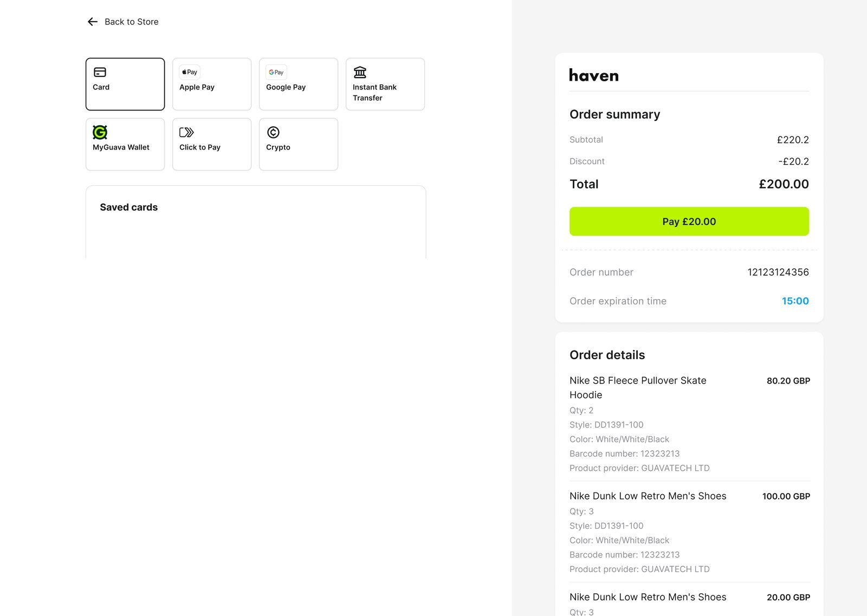The width and height of the screenshot is (867, 616).
Task: Click the haven store logo
Action: point(594,75)
